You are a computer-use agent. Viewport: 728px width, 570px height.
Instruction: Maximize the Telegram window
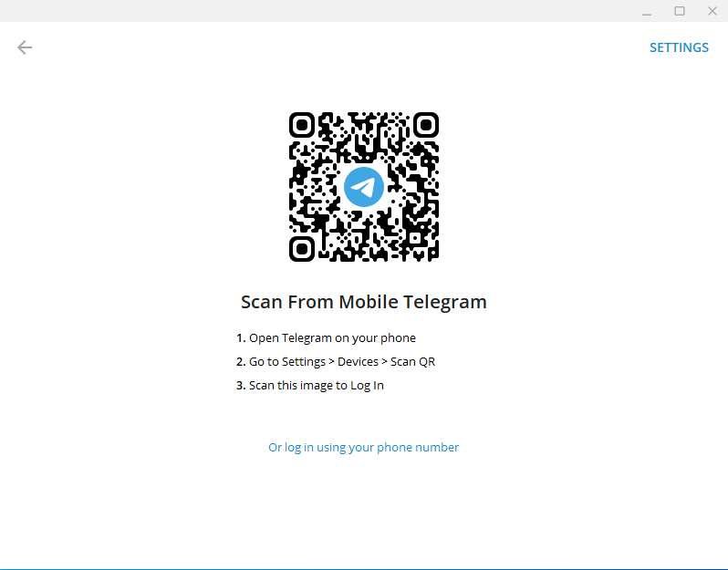[x=680, y=11]
